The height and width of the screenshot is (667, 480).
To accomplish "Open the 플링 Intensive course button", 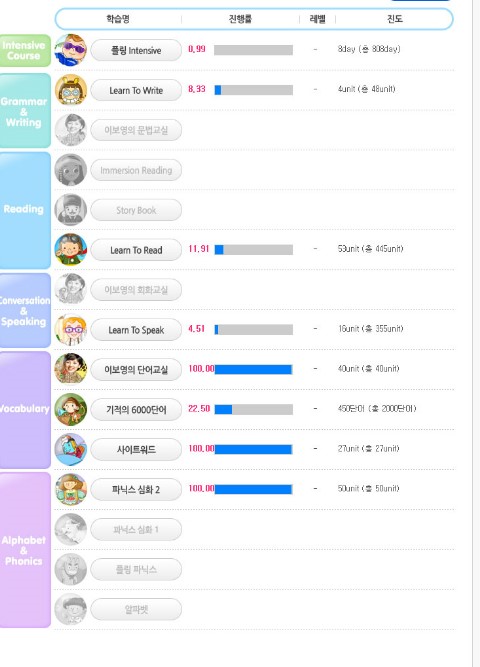I will [136, 50].
